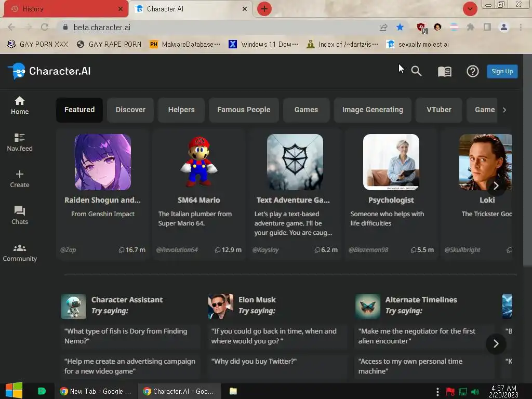Open creator @Revolution64 profile link
Screen dimensions: 532x399
tap(177, 250)
